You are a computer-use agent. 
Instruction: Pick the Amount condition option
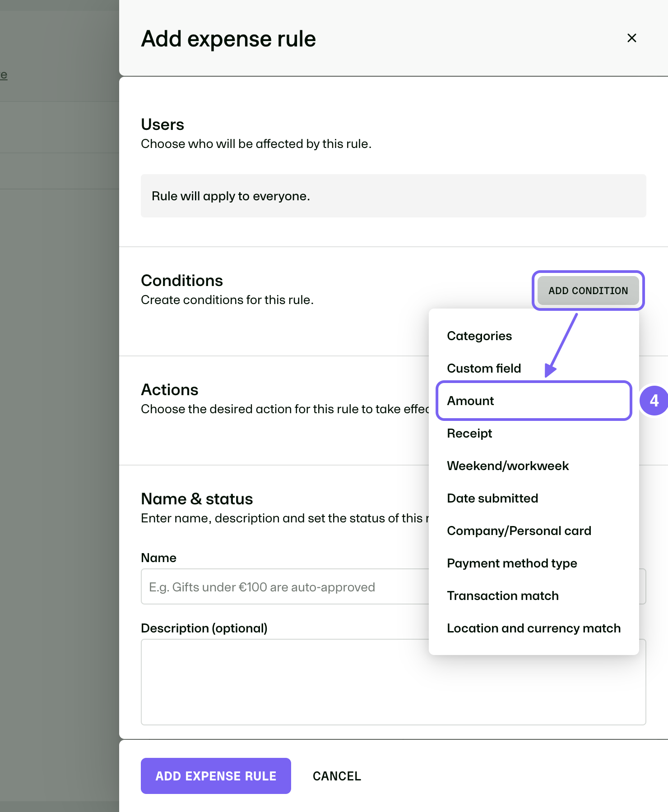coord(533,401)
